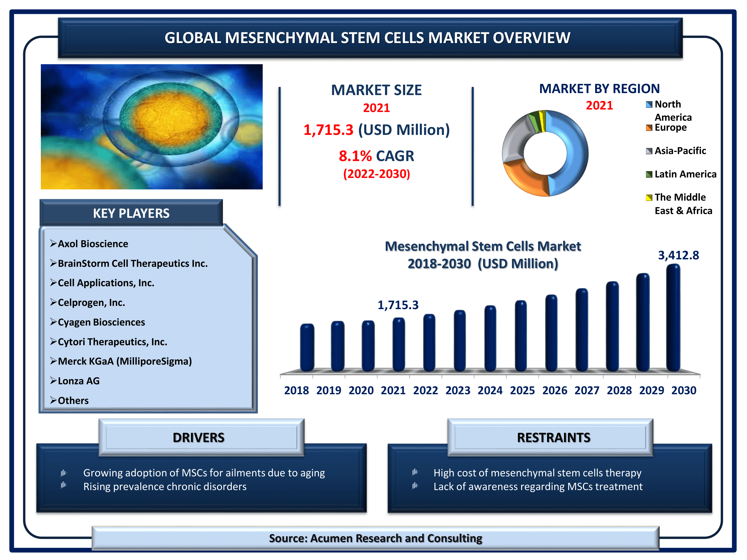The image size is (747, 560).
Task: Click the red 2021 under MARKET SIZE
Action: [376, 108]
